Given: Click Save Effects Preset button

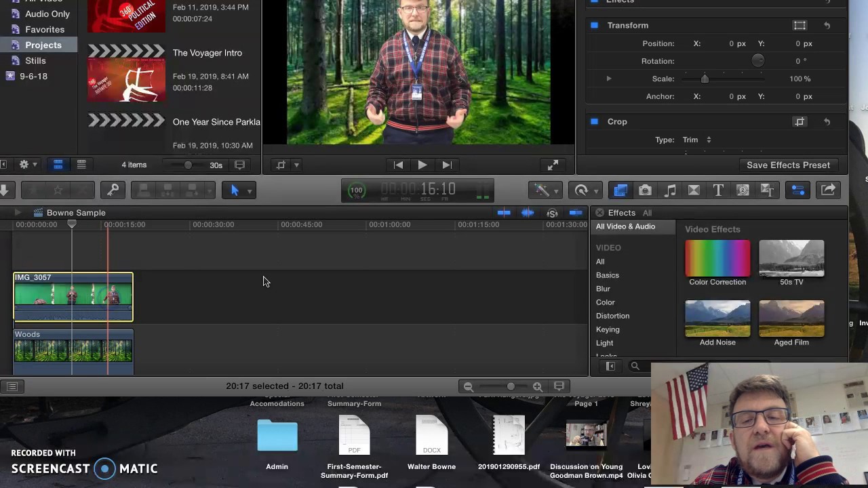Looking at the screenshot, I should [788, 165].
